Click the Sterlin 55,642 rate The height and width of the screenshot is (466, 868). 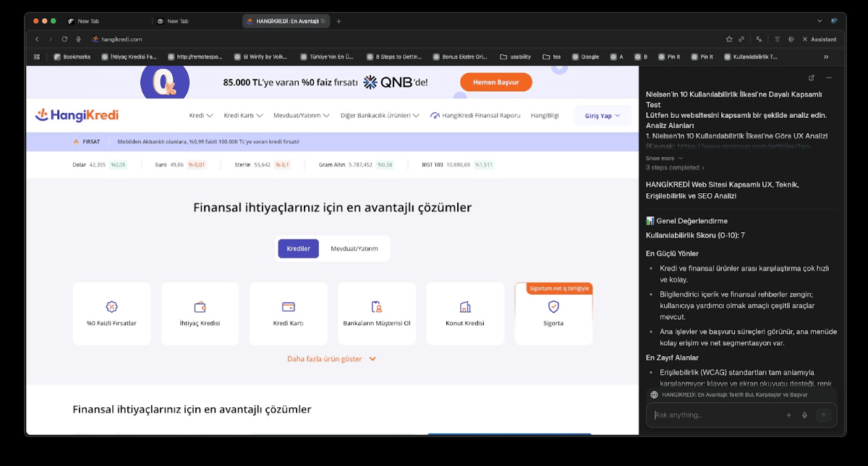click(x=263, y=165)
